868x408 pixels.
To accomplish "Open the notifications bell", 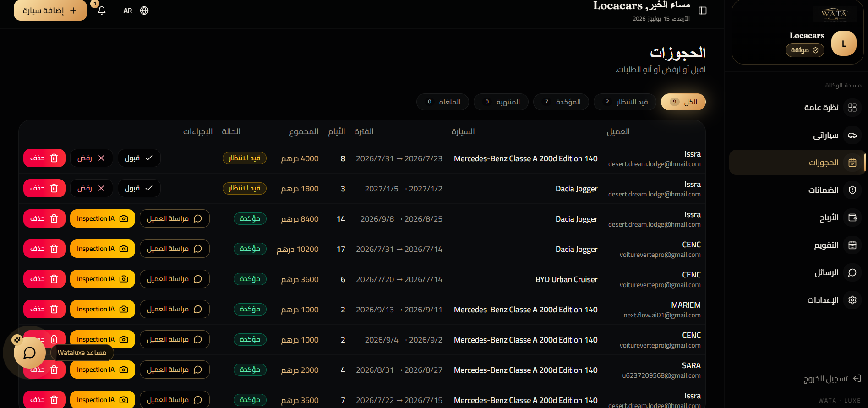I will [x=102, y=11].
